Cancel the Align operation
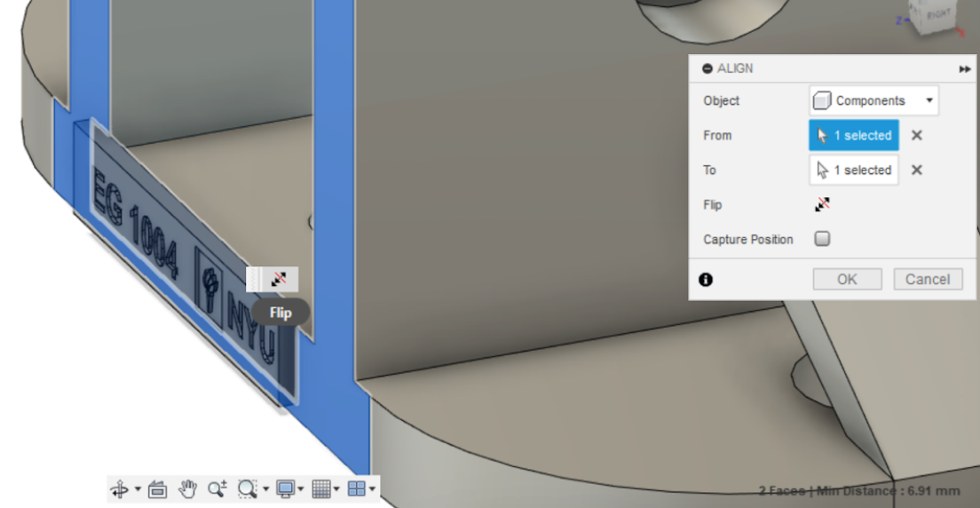Image resolution: width=980 pixels, height=508 pixels. click(x=929, y=280)
